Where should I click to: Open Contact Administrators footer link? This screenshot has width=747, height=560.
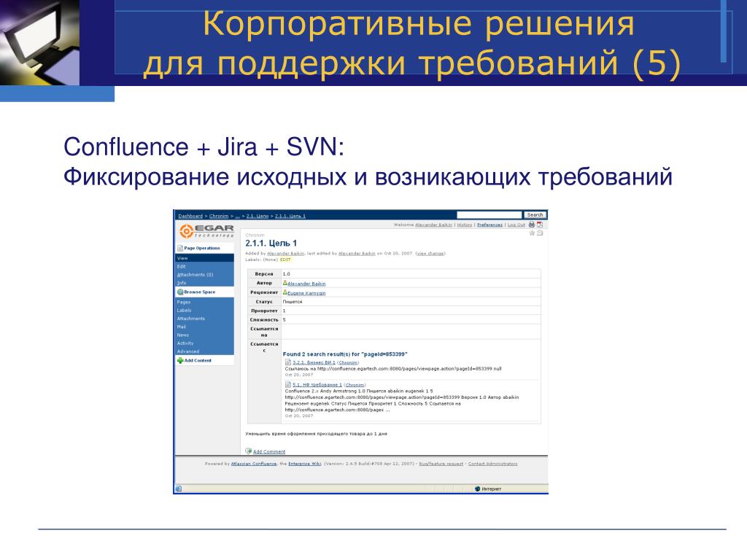[x=492, y=464]
